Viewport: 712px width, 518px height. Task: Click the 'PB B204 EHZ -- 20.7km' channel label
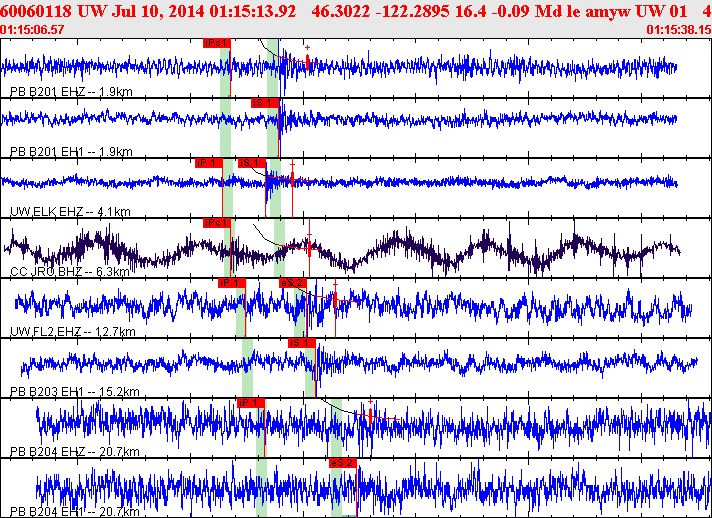pos(75,451)
